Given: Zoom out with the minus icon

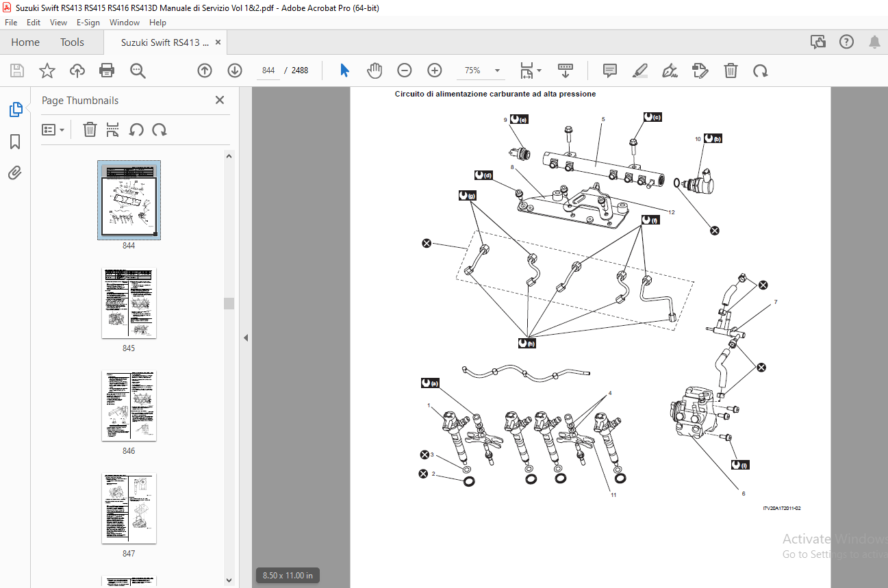Looking at the screenshot, I should coord(405,71).
